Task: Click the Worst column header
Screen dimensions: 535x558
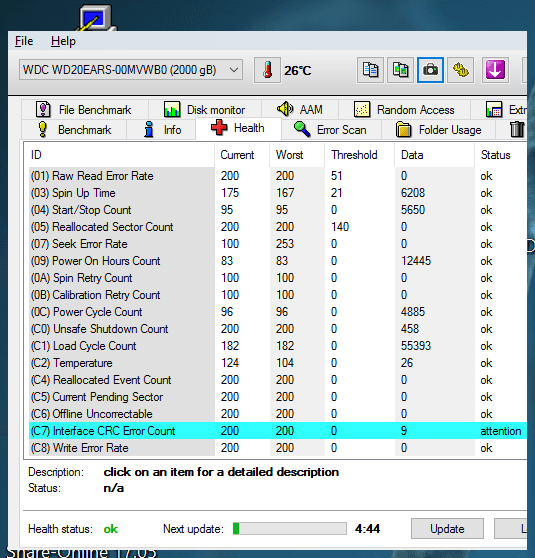Action: coord(297,155)
